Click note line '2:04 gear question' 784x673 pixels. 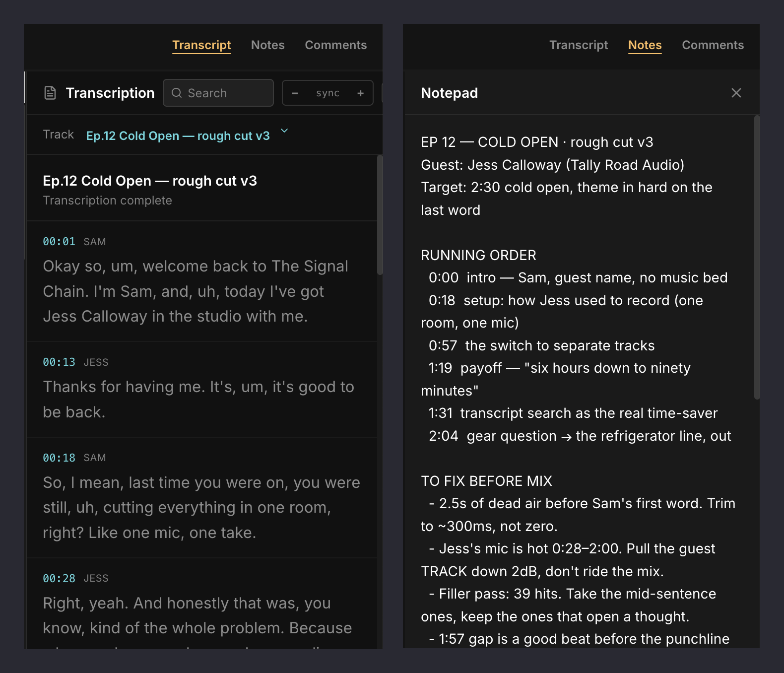click(x=580, y=436)
